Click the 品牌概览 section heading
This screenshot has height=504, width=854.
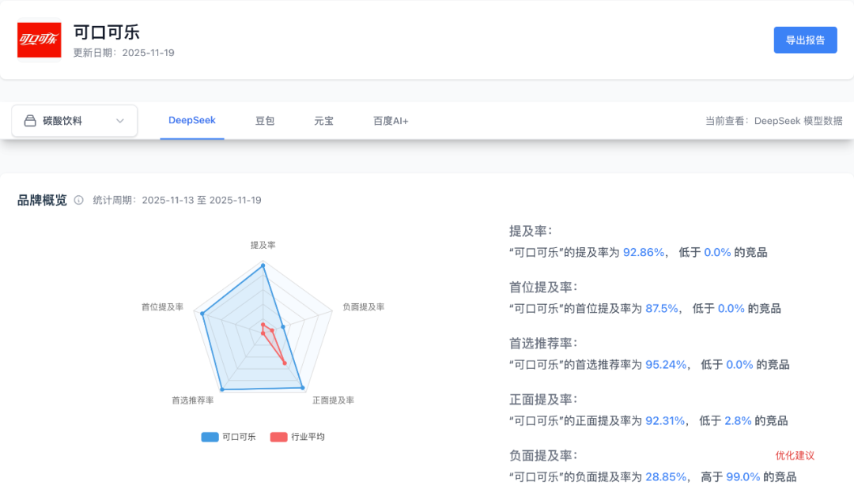pyautogui.click(x=42, y=201)
